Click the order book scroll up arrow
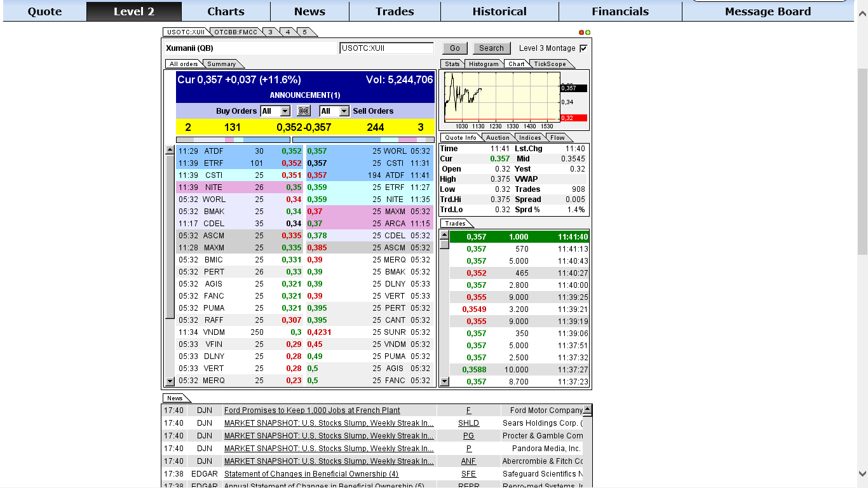 click(x=170, y=151)
